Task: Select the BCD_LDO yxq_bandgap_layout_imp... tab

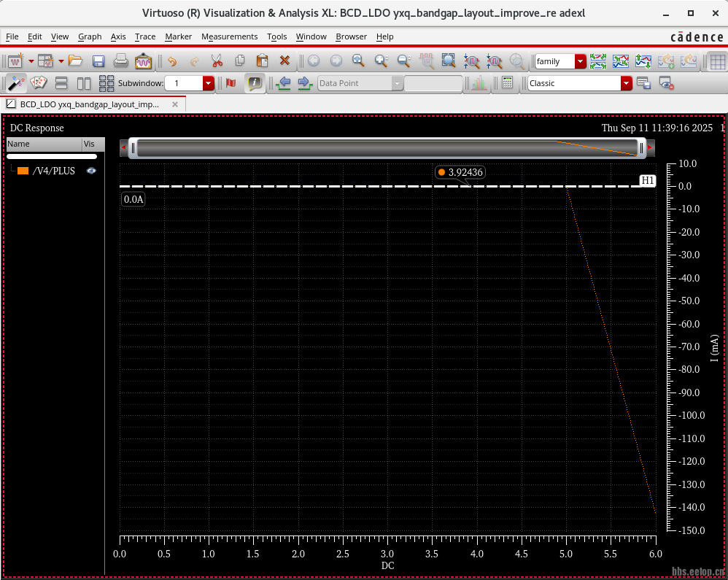Action: point(93,104)
